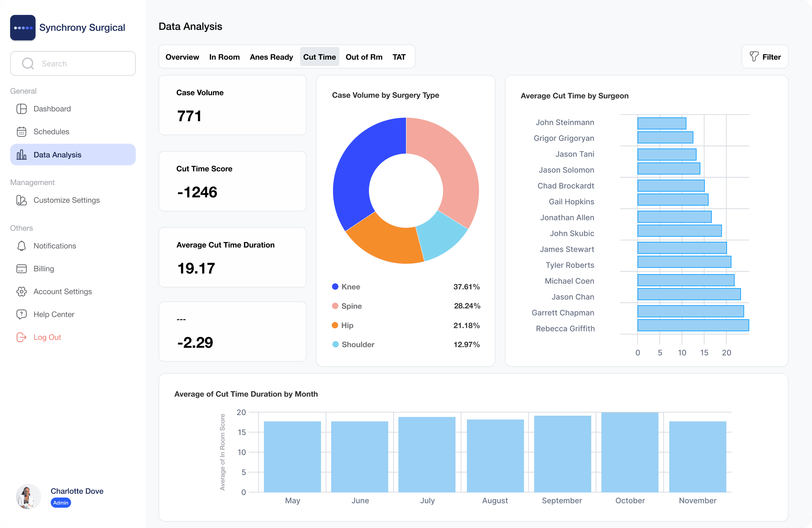Click the search magnifier icon

(28, 63)
